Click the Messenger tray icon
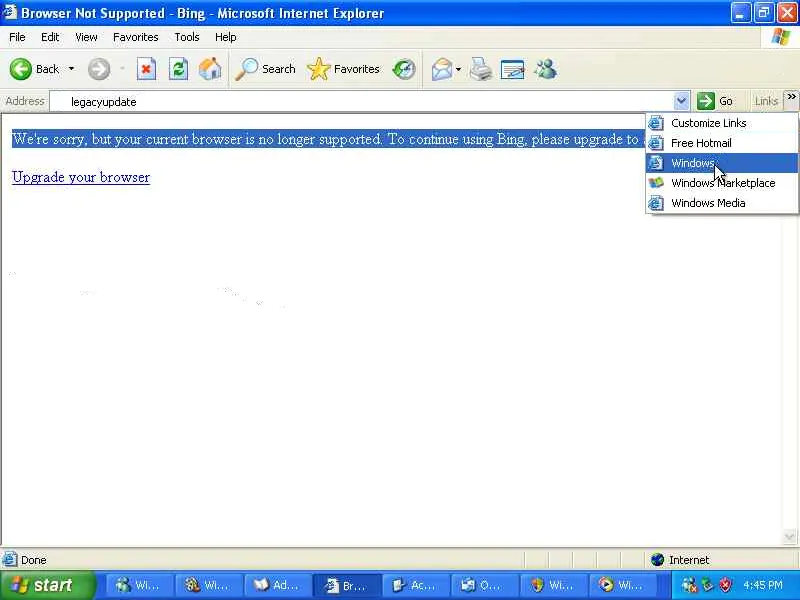800x600 pixels. point(689,585)
